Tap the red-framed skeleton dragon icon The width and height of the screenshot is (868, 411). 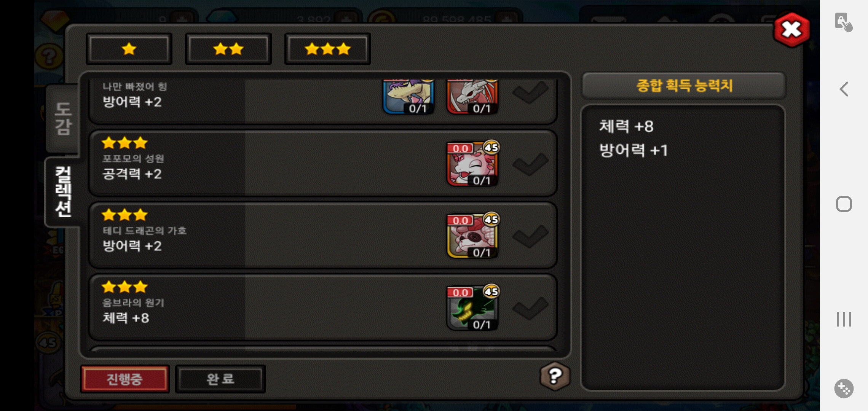[x=472, y=97]
